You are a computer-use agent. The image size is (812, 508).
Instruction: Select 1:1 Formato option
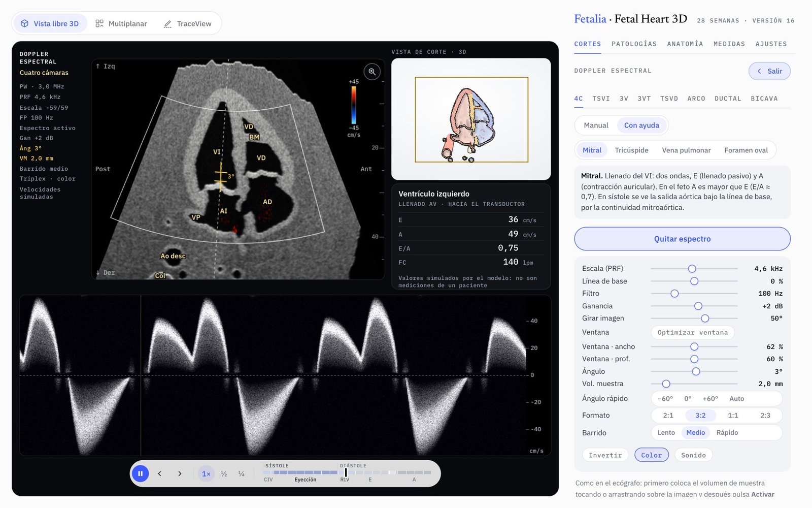733,416
